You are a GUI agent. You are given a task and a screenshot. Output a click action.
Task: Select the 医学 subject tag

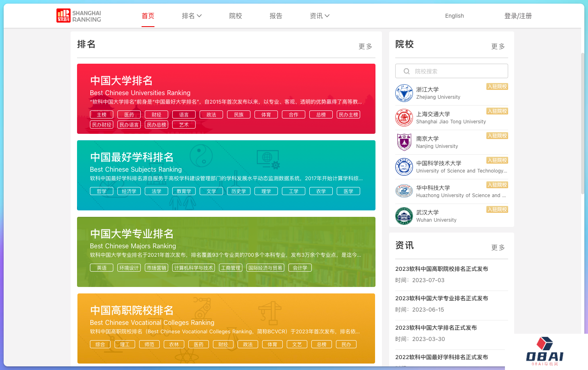pos(348,191)
